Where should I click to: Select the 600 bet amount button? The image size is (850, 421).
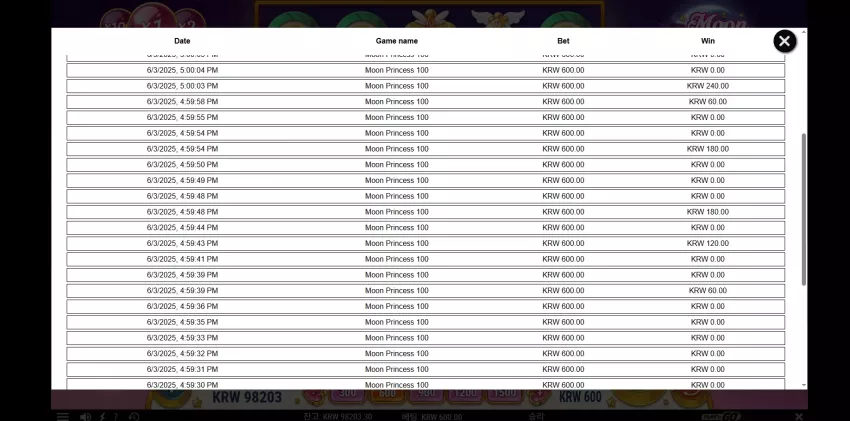coord(387,394)
